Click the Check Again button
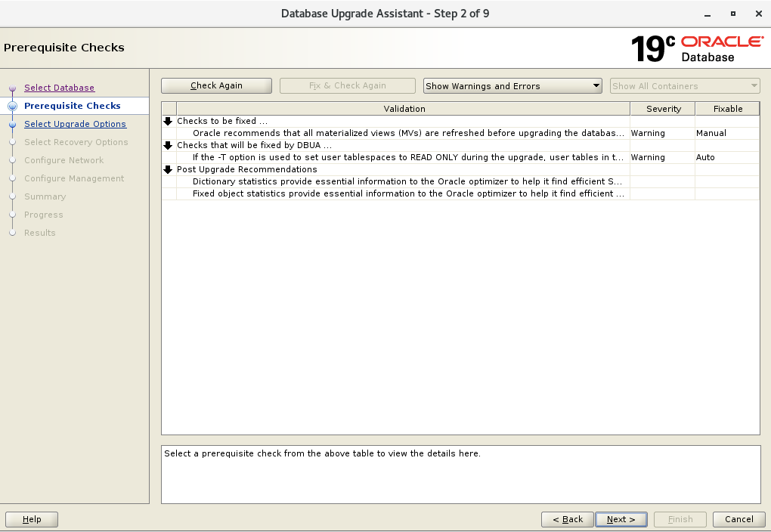Screen dimensions: 771x532 216,85
